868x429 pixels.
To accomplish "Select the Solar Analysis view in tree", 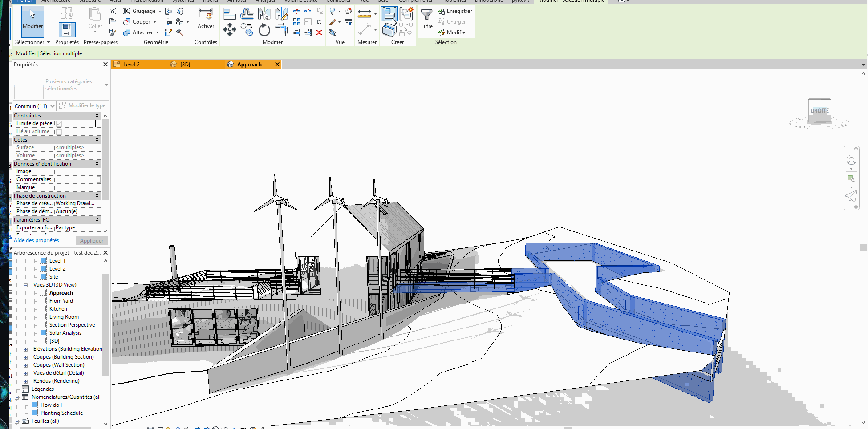I will [65, 333].
